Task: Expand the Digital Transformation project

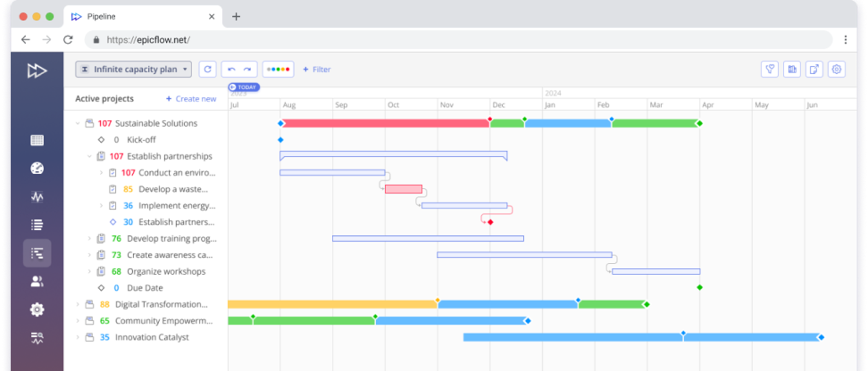Action: (78, 304)
